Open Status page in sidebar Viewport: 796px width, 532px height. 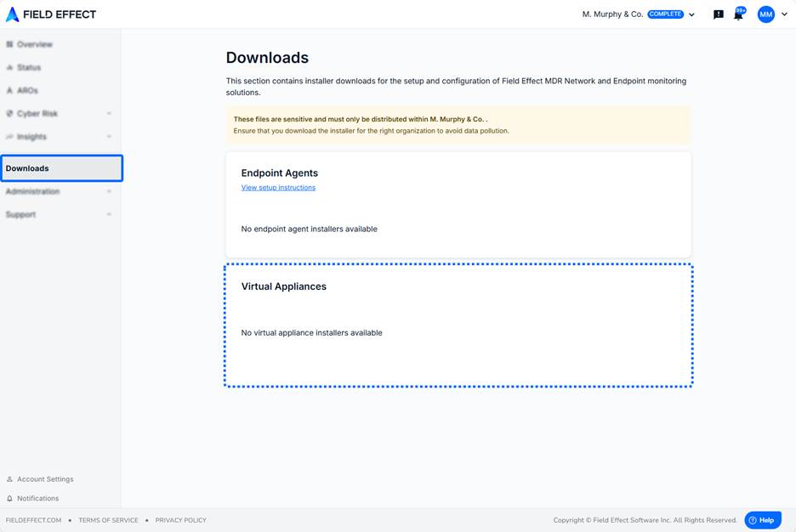[29, 67]
